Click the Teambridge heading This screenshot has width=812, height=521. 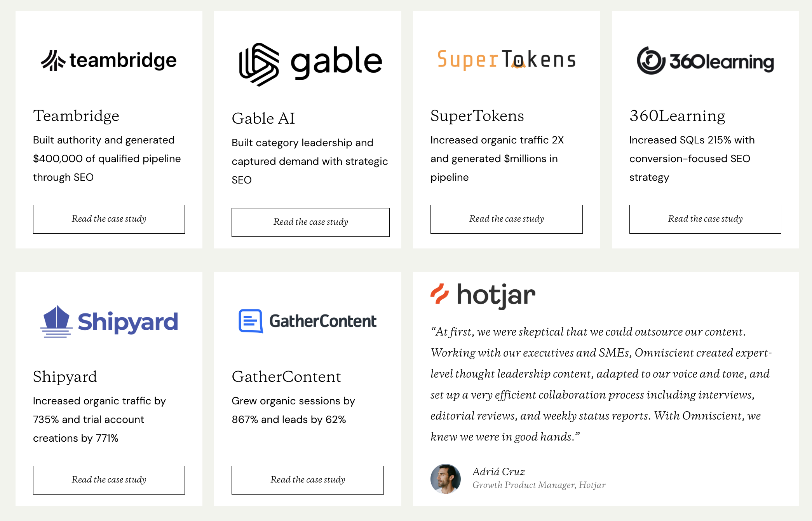(x=76, y=116)
